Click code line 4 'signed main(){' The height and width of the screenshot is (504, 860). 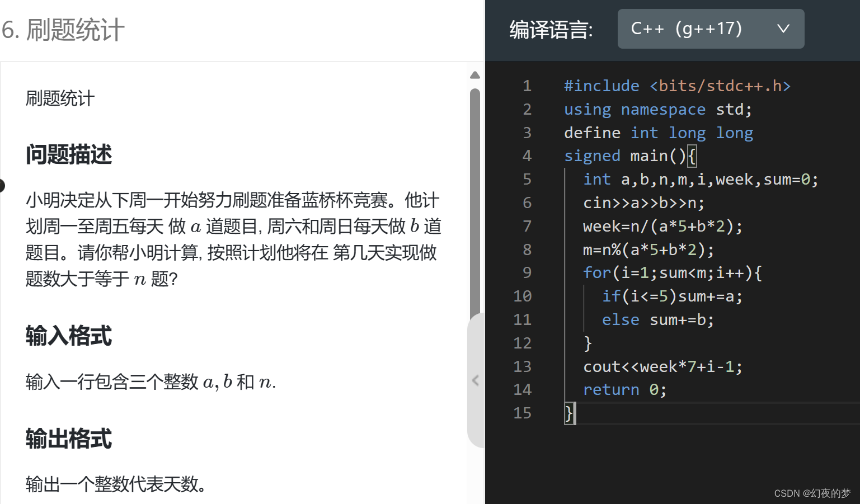pyautogui.click(x=630, y=156)
